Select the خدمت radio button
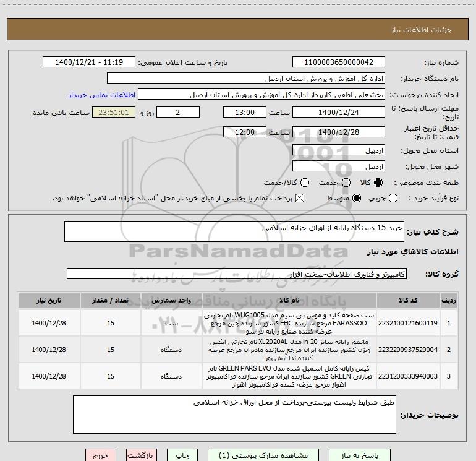 coord(346,183)
